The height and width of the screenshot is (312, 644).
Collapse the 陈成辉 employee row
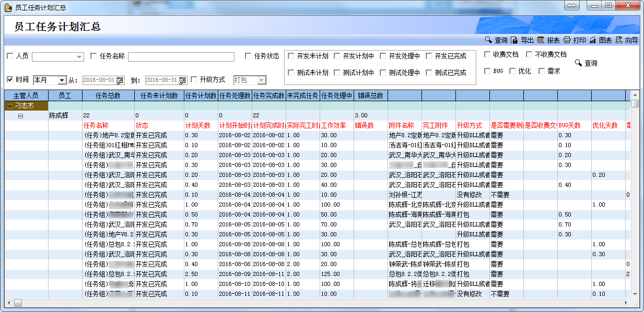(21, 116)
